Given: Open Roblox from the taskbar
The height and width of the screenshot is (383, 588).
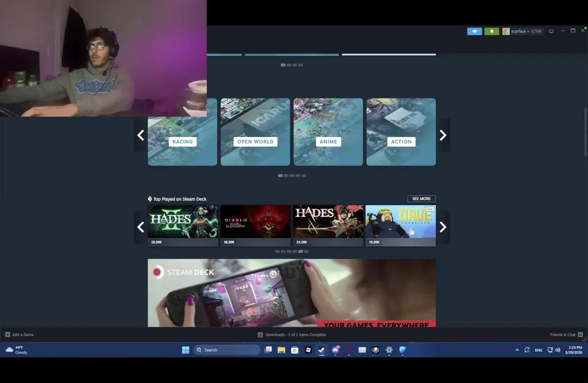Looking at the screenshot, I should pos(308,350).
